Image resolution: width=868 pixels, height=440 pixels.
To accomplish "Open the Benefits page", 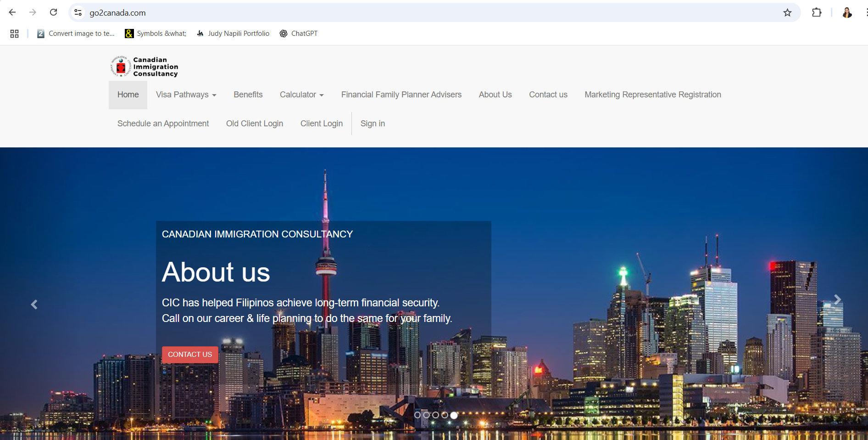I will 248,95.
